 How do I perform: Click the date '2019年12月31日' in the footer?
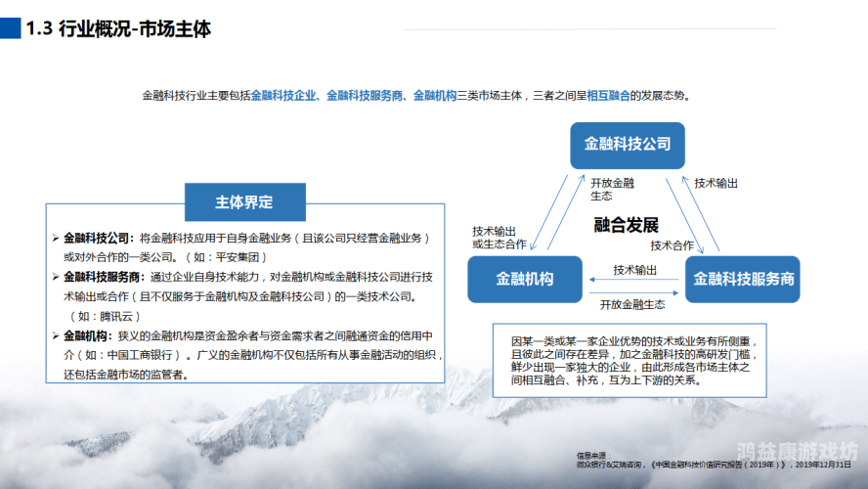823,465
